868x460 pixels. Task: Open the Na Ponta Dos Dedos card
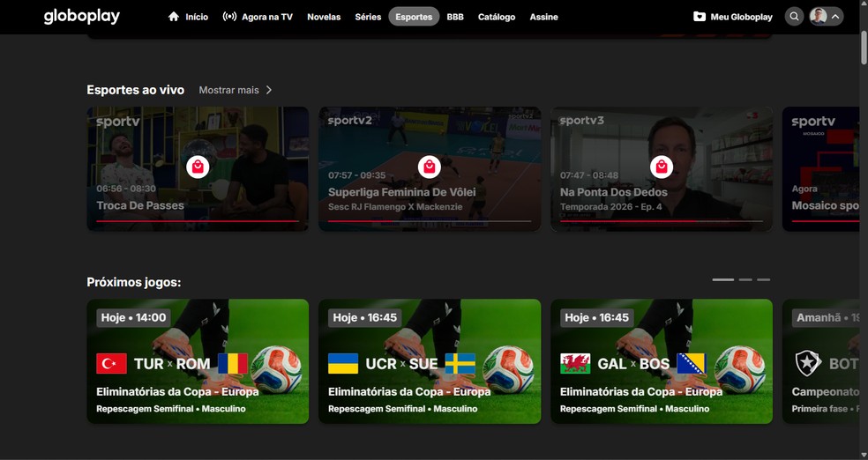coord(662,168)
